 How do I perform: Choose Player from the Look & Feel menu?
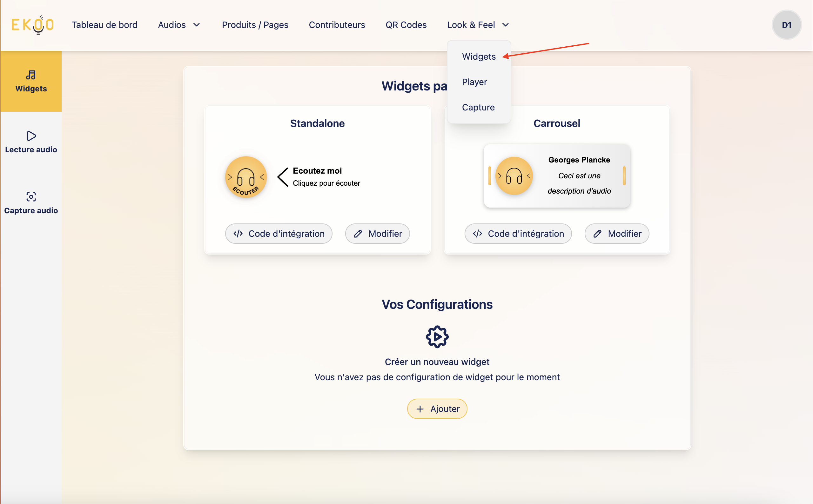coord(474,82)
